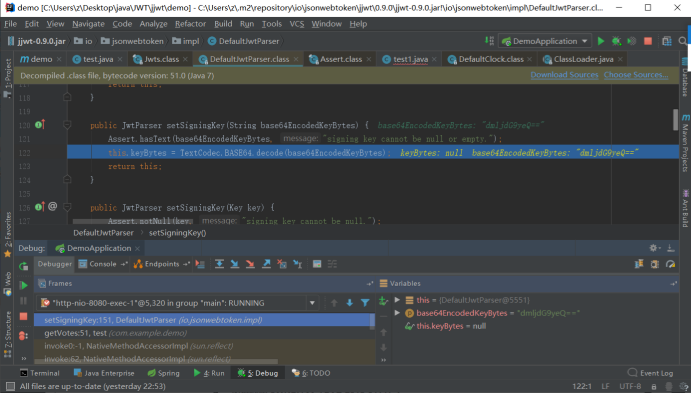Open the Maven Projects side panel
The width and height of the screenshot is (691, 393).
(685, 143)
